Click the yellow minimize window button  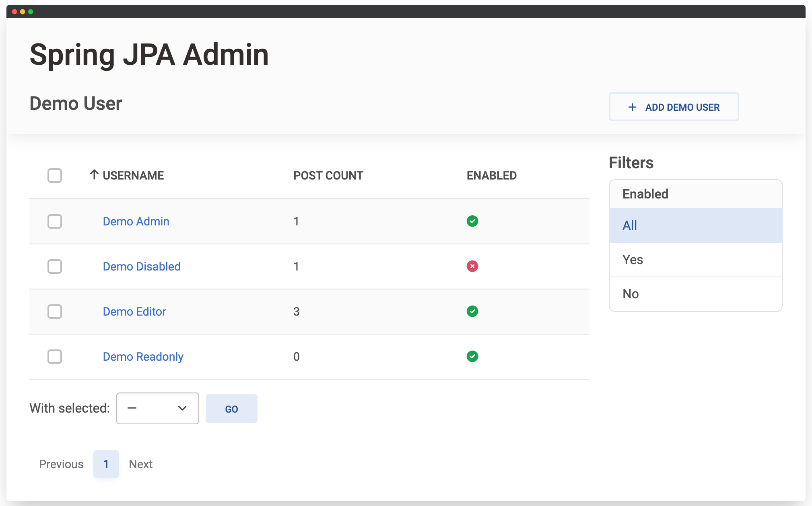(x=23, y=12)
